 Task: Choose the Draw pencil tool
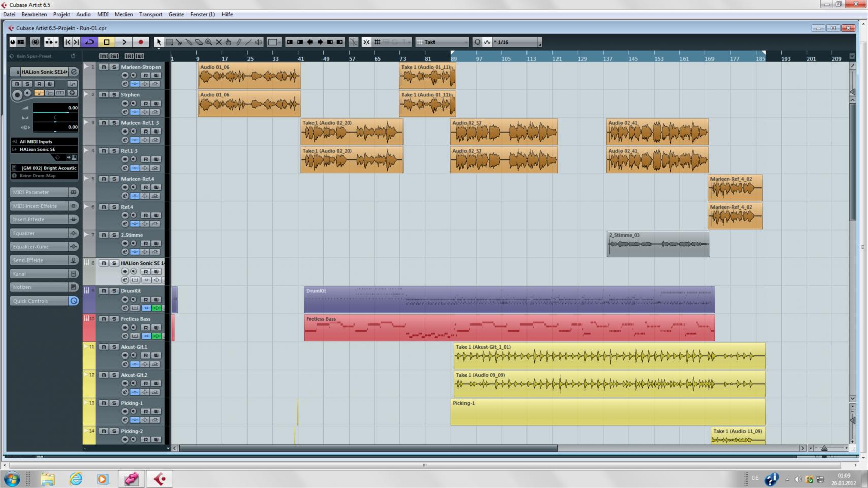point(239,42)
